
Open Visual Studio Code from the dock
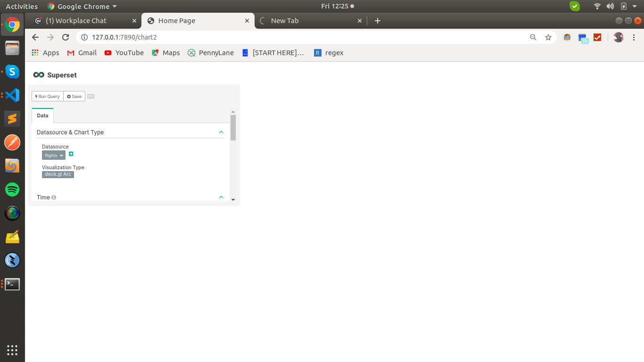[x=12, y=95]
